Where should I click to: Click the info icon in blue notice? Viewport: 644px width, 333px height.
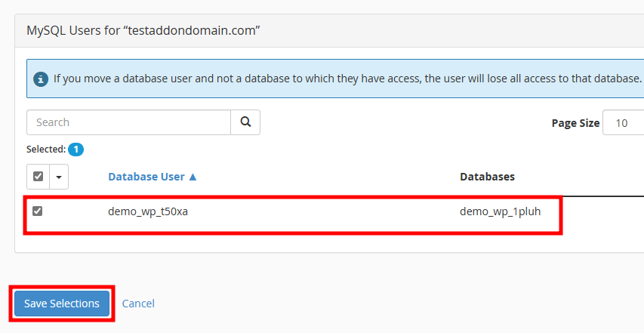[41, 79]
